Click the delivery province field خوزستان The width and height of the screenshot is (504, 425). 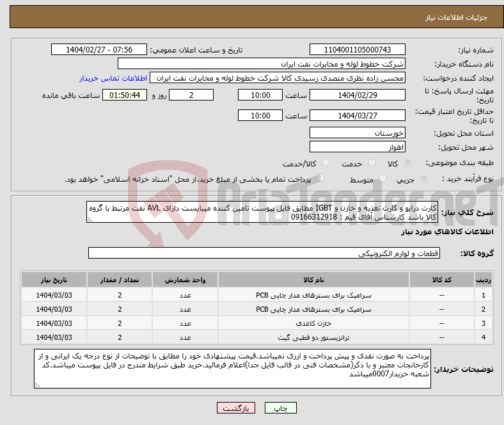click(x=357, y=132)
